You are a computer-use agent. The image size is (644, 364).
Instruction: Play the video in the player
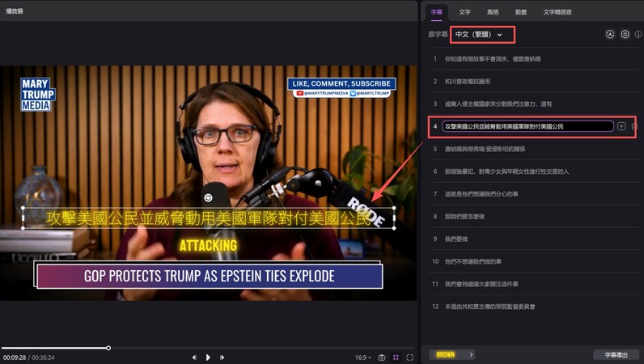(208, 358)
